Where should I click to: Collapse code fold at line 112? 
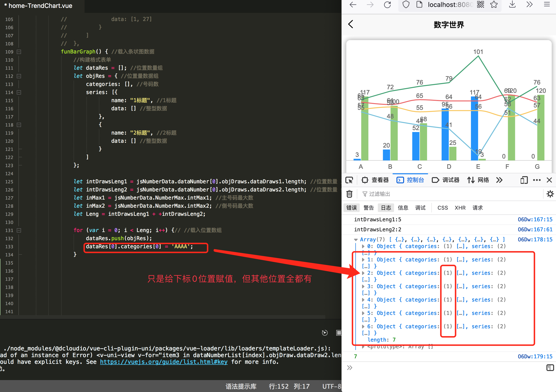pyautogui.click(x=19, y=76)
